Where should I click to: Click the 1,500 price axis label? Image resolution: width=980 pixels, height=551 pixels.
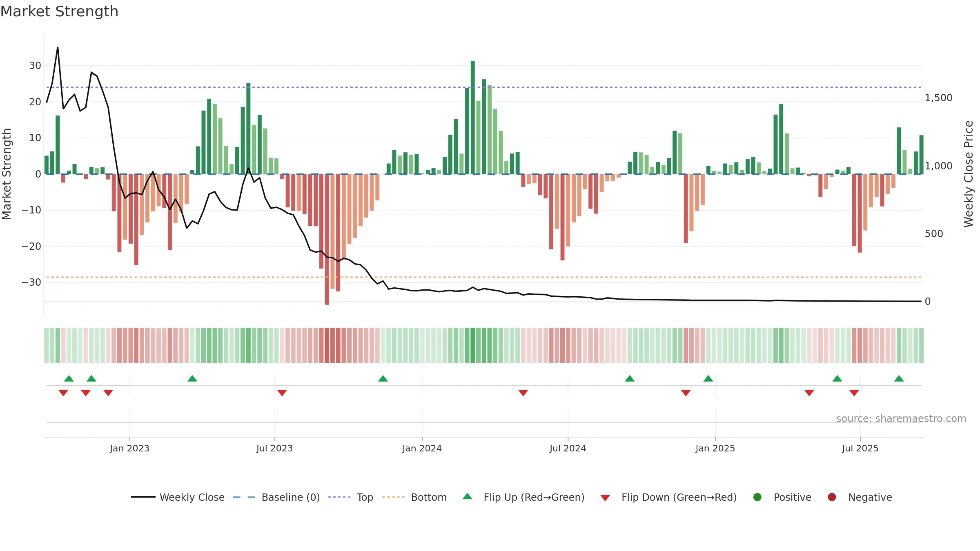[x=938, y=98]
